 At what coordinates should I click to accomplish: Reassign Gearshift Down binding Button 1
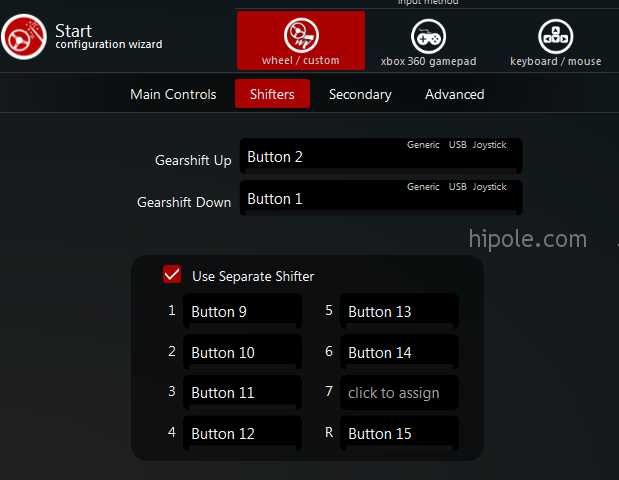click(x=381, y=198)
